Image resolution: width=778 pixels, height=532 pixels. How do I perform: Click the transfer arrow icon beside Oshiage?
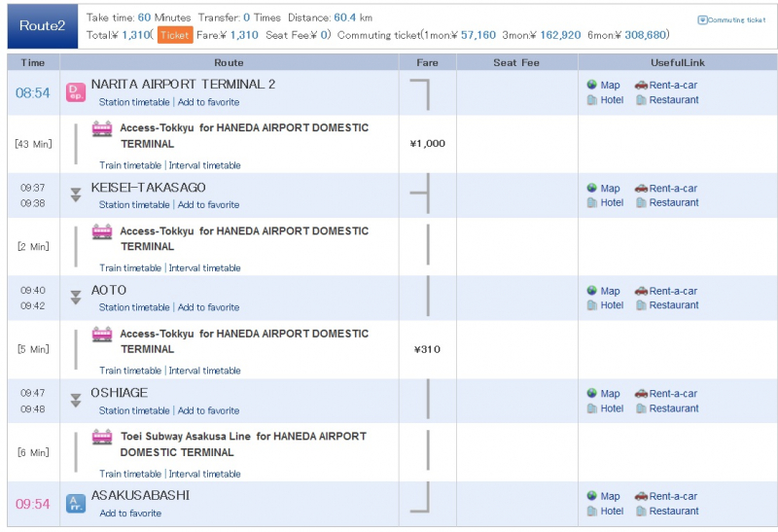[x=75, y=401]
